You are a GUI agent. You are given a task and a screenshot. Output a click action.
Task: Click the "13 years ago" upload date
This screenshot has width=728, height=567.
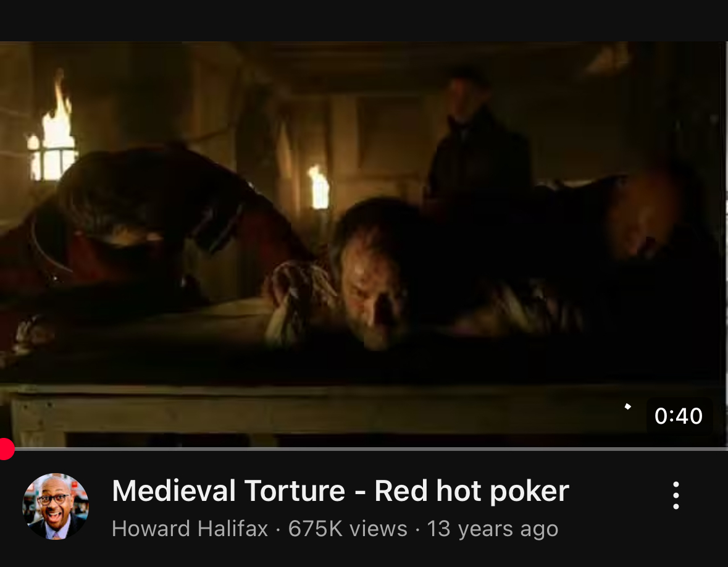(x=492, y=529)
